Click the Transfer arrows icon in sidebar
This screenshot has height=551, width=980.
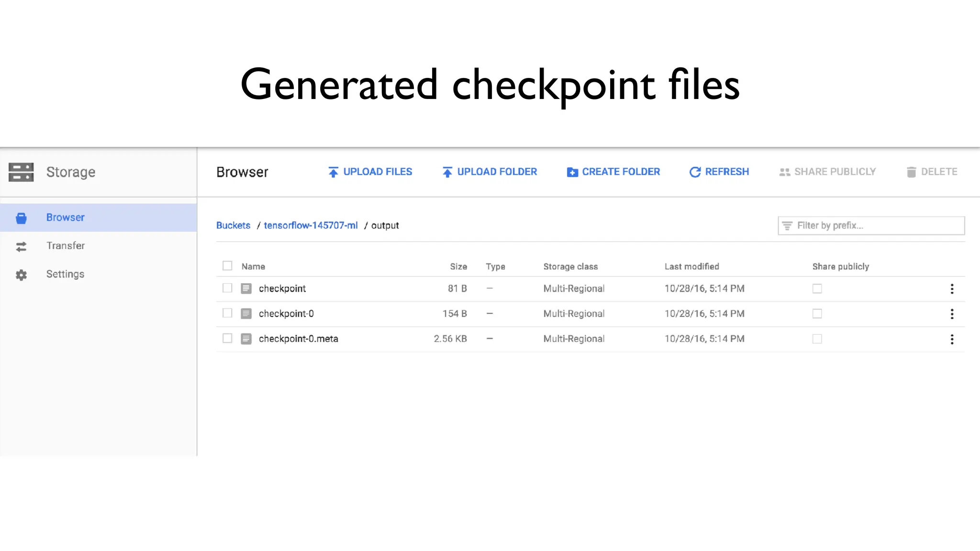point(21,246)
